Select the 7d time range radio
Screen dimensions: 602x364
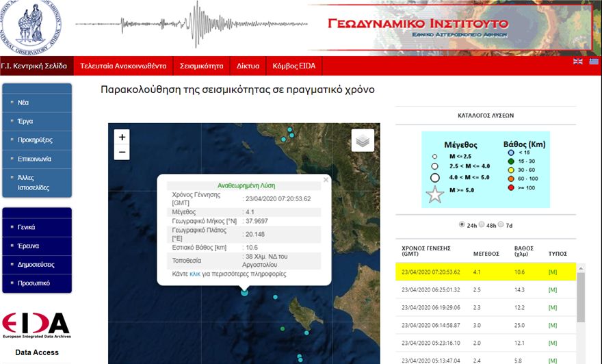pos(501,224)
